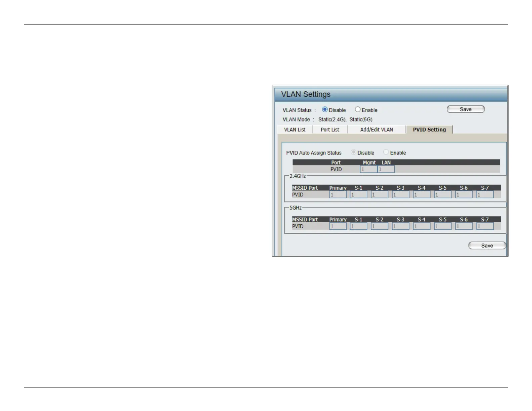
Task: Click the 'Port' header in top table
Action: pos(336,163)
